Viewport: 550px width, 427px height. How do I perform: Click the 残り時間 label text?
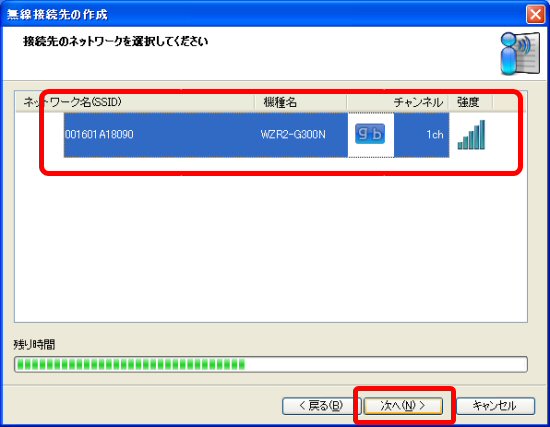[34, 345]
